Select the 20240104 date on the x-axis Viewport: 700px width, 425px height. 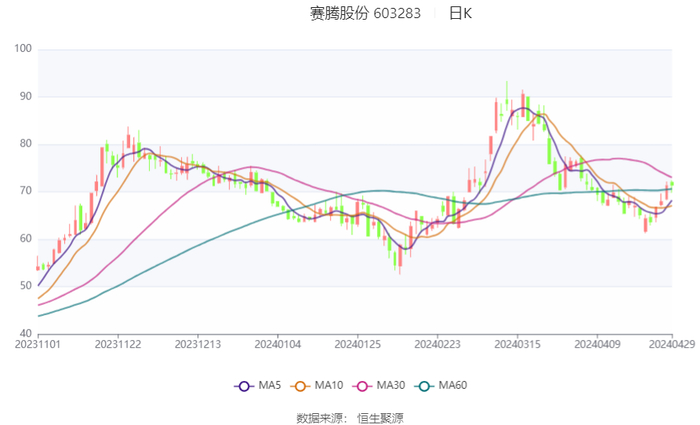point(277,344)
